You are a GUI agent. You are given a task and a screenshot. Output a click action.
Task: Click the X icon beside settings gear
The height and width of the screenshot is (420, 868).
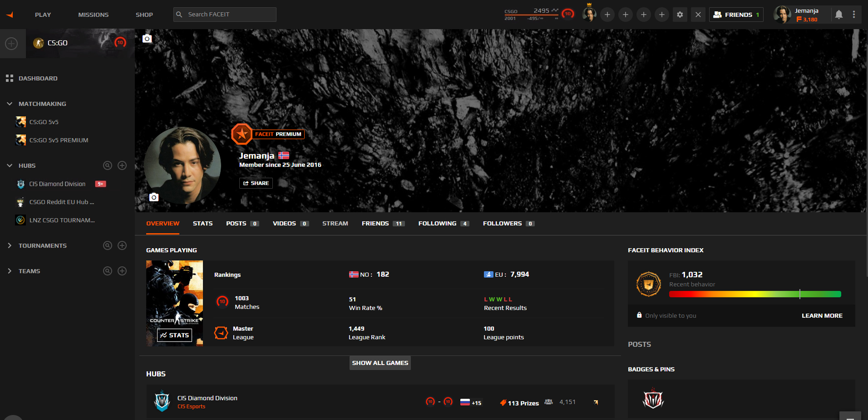coord(698,15)
